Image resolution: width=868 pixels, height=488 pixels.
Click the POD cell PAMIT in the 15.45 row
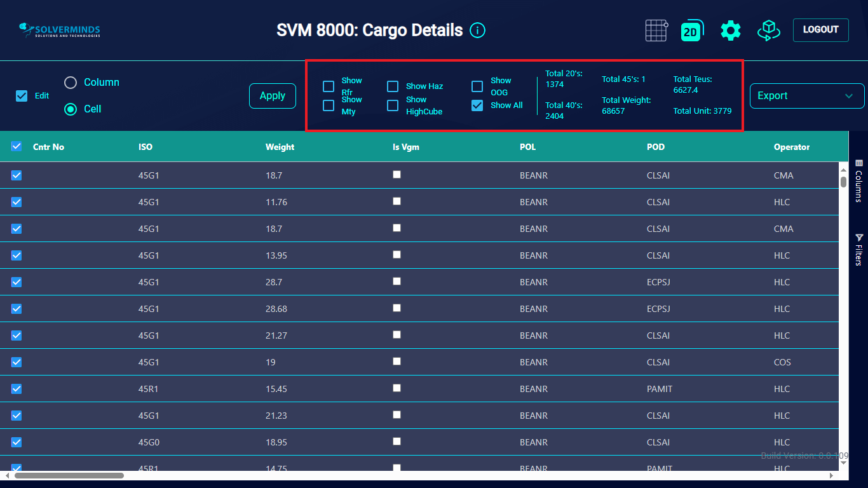tap(660, 389)
